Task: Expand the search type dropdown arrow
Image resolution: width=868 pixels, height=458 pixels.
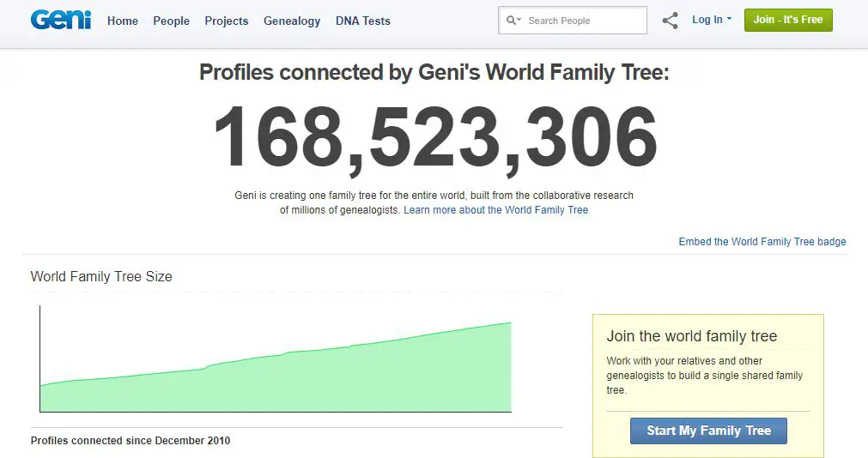Action: [519, 20]
